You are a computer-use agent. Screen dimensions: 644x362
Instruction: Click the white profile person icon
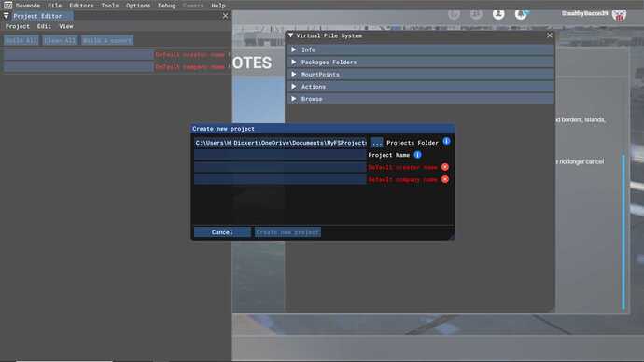pyautogui.click(x=498, y=14)
